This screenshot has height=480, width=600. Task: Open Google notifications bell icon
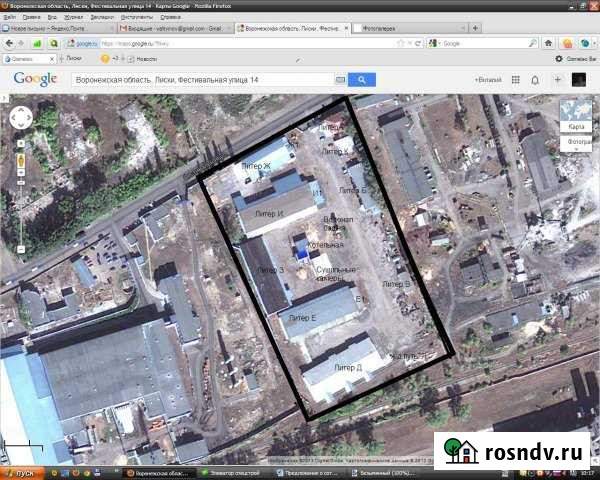[536, 79]
